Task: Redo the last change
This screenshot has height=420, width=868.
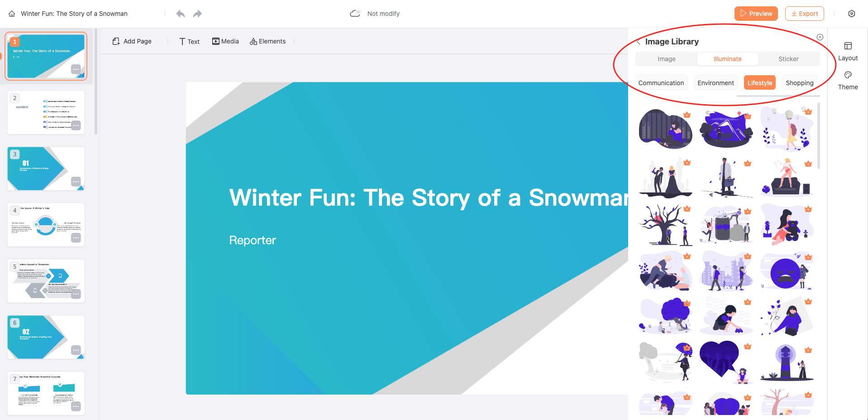Action: click(197, 14)
